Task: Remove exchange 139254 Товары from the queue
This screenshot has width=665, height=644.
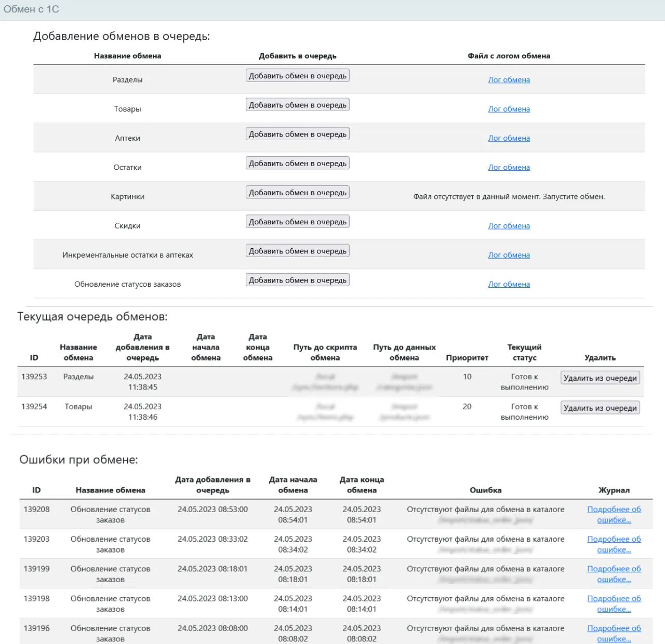Action: [600, 408]
